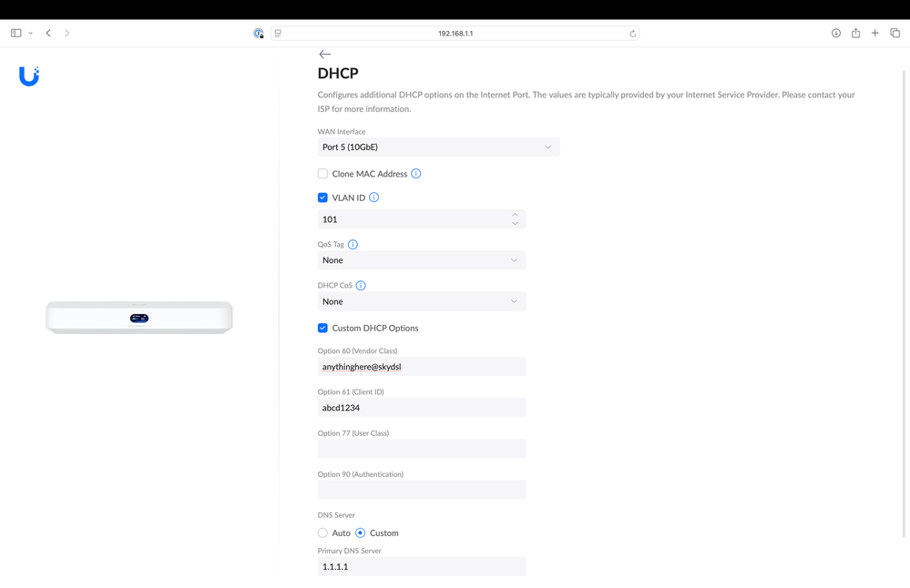This screenshot has height=588, width=910.
Task: Uncheck the VLAN ID checkbox
Action: tap(322, 198)
